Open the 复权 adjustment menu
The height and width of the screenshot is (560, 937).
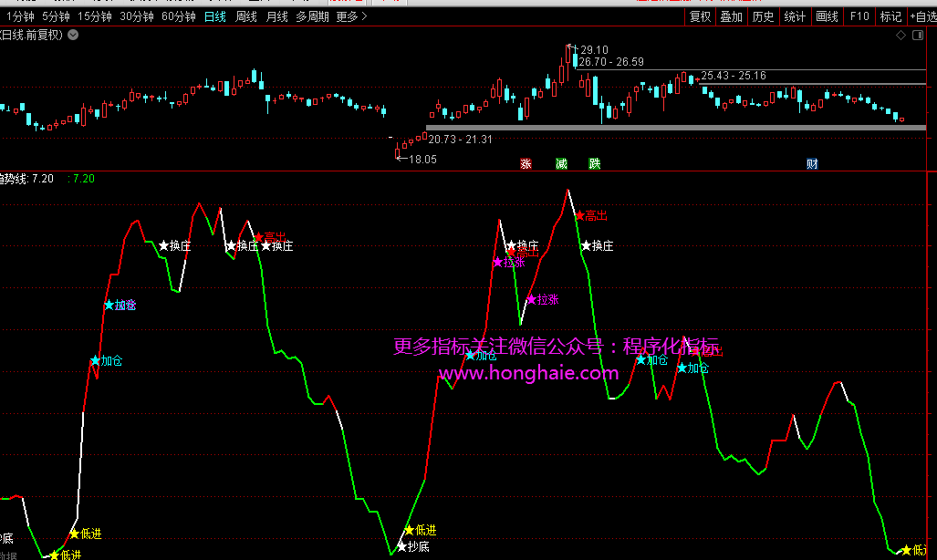click(700, 16)
